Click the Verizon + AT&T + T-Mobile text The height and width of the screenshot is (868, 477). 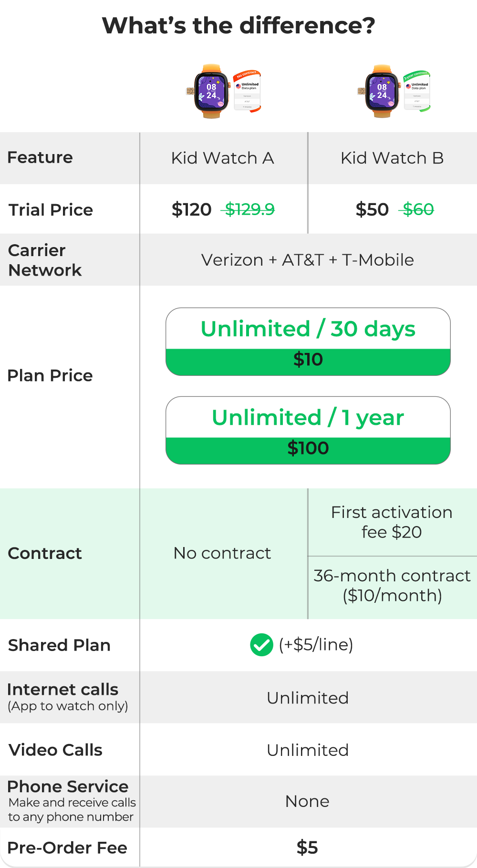[308, 260]
